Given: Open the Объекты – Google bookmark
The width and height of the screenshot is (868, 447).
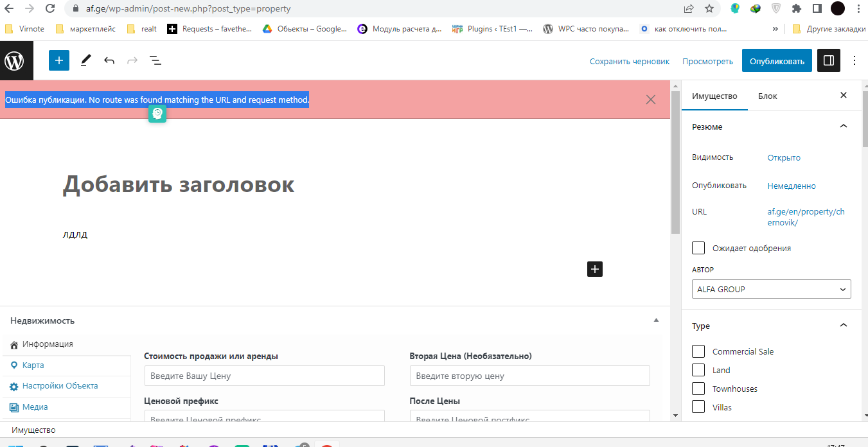Looking at the screenshot, I should point(305,29).
